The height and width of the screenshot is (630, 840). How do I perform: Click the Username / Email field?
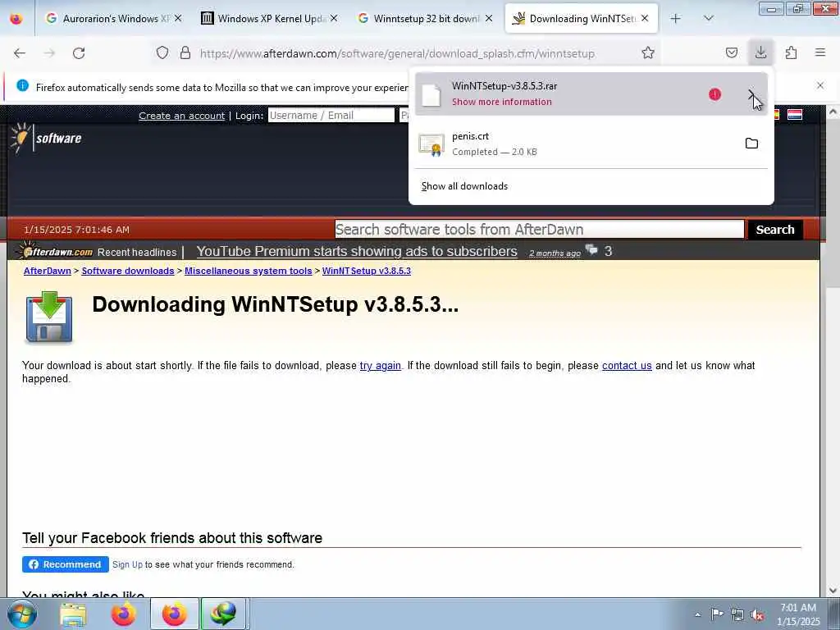click(331, 115)
